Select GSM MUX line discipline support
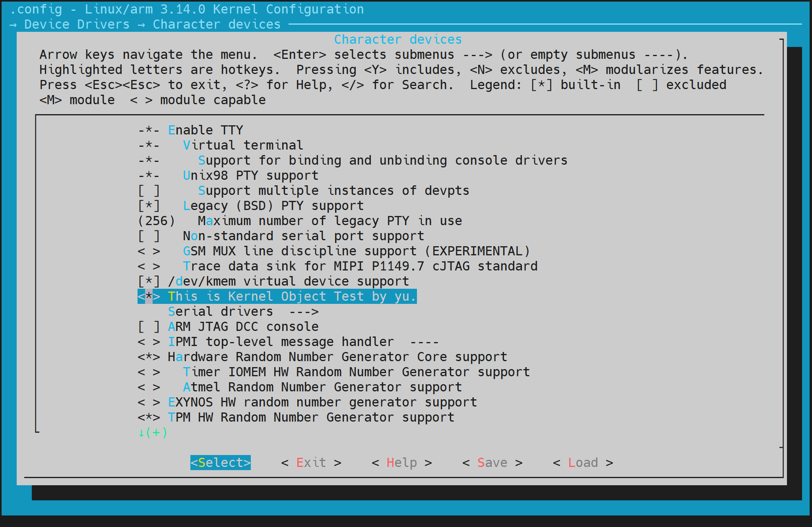Image resolution: width=812 pixels, height=527 pixels. pos(356,251)
